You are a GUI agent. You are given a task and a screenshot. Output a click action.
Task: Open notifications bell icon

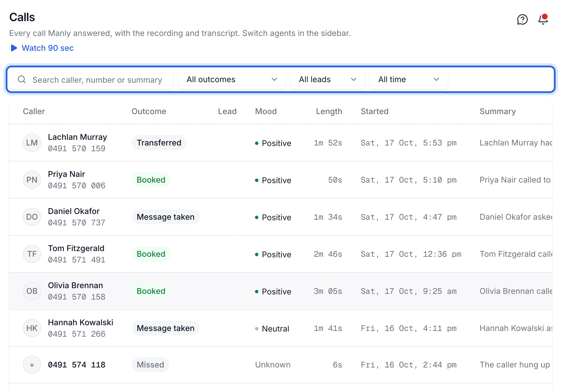pos(543,19)
